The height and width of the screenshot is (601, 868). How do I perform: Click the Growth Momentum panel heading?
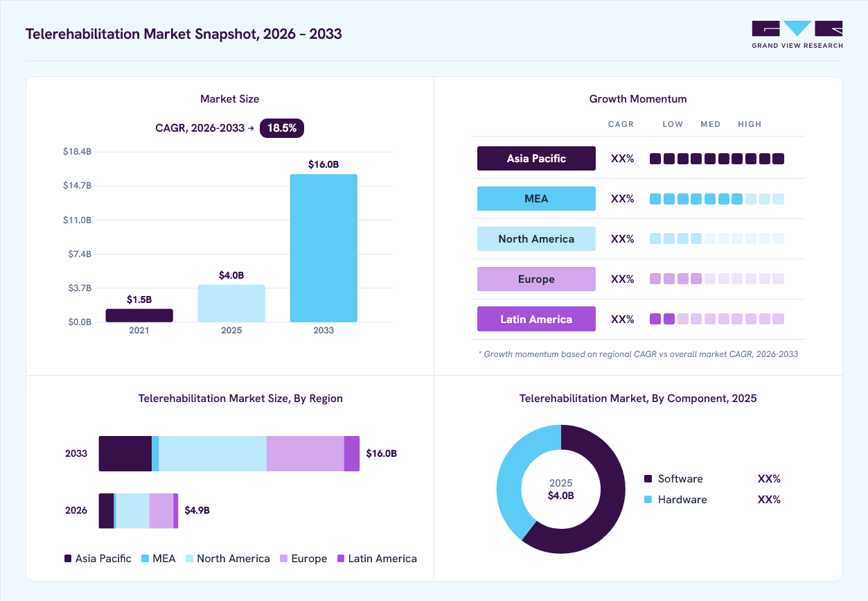pos(638,99)
